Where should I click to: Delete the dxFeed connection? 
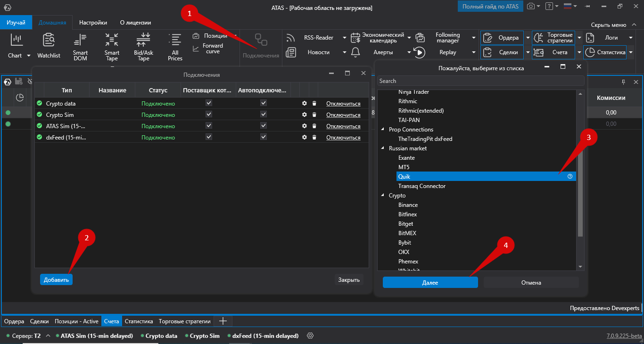[x=314, y=138]
